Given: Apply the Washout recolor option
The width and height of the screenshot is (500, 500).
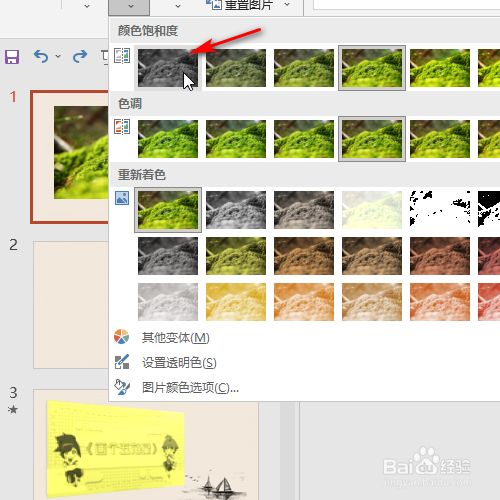Looking at the screenshot, I should (x=372, y=210).
